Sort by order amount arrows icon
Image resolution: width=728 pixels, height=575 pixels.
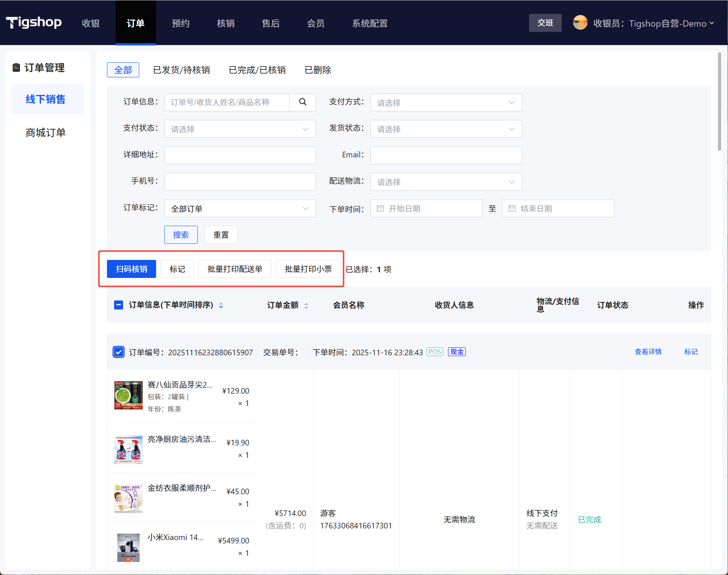point(306,306)
